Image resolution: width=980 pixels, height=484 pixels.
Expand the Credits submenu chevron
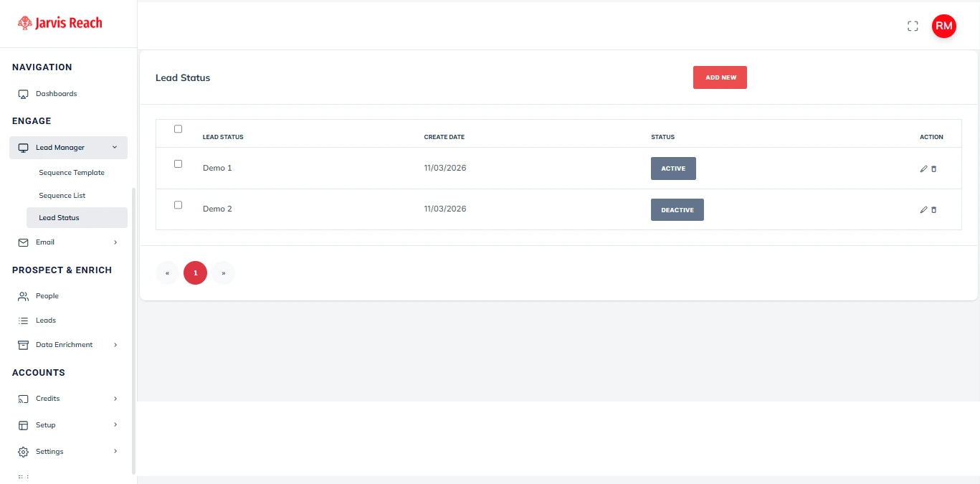tap(115, 399)
